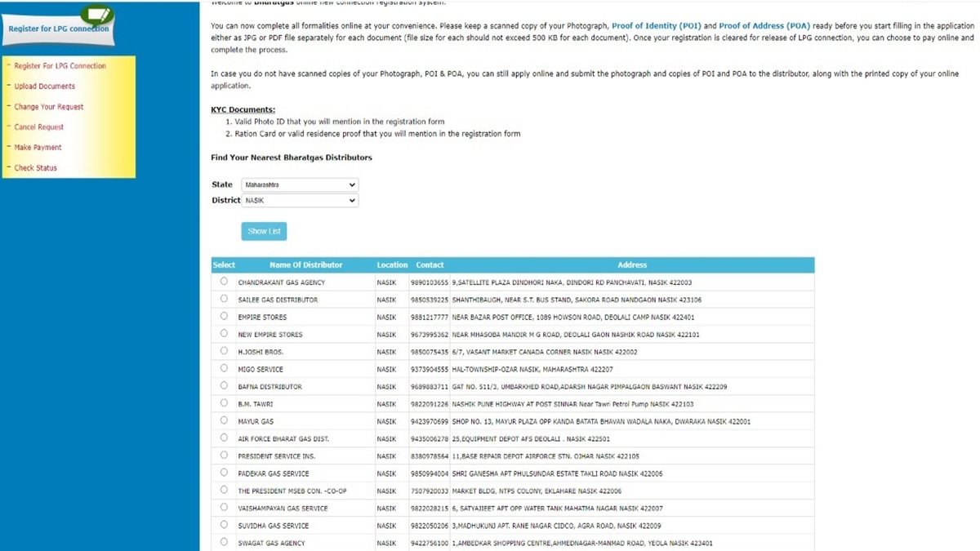Image resolution: width=980 pixels, height=551 pixels.
Task: Open the District dropdown showing NASIK
Action: 300,200
